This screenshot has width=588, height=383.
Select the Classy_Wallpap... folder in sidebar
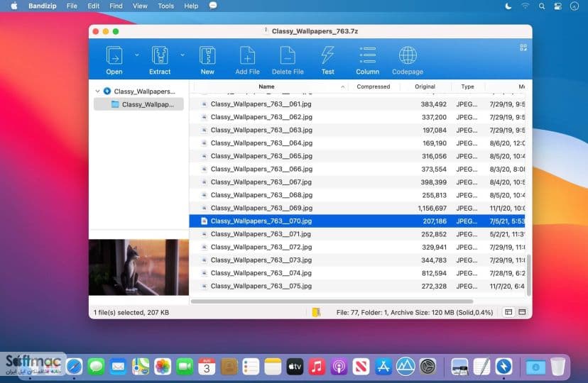click(138, 104)
